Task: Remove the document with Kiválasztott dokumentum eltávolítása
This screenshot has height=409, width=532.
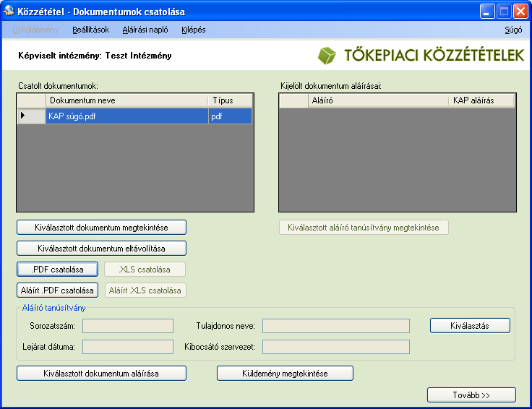Action: point(101,249)
